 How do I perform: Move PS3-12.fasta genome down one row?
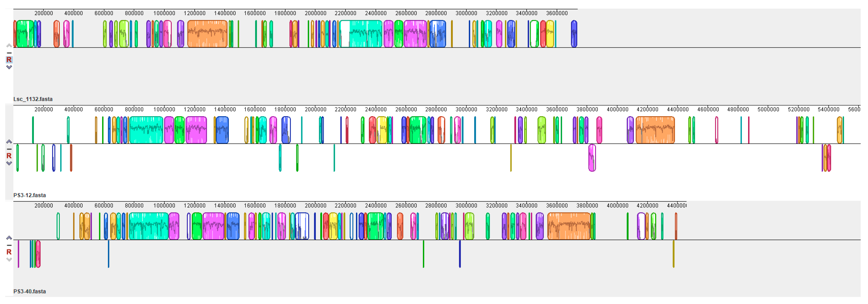9,163
